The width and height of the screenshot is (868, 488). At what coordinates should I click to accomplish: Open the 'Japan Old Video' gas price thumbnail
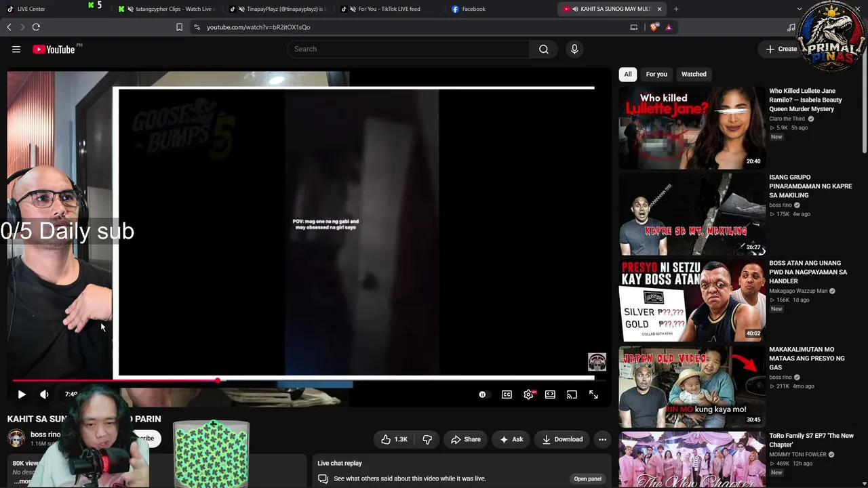click(692, 386)
